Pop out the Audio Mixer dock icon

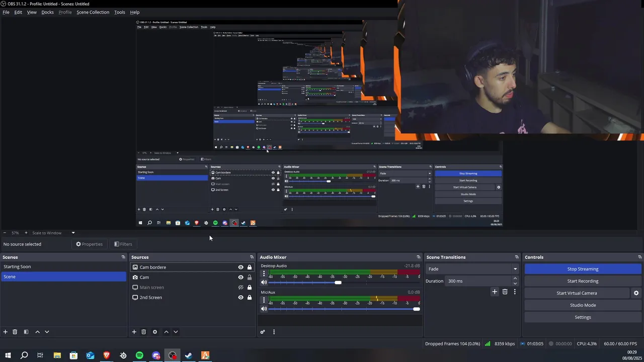click(x=419, y=257)
